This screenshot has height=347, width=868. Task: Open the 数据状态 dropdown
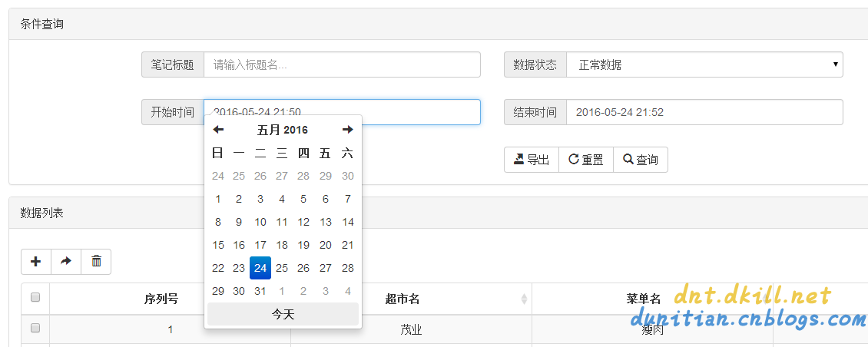pos(704,64)
